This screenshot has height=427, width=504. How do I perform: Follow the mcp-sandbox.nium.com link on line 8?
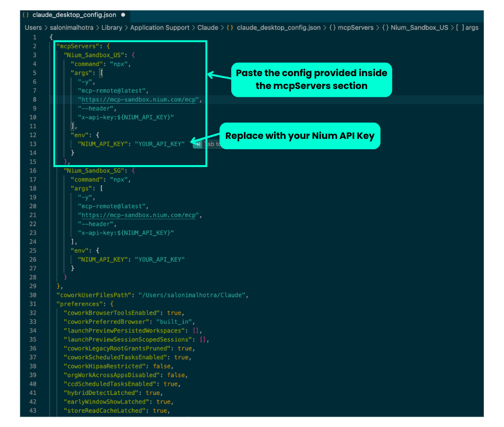tap(138, 100)
